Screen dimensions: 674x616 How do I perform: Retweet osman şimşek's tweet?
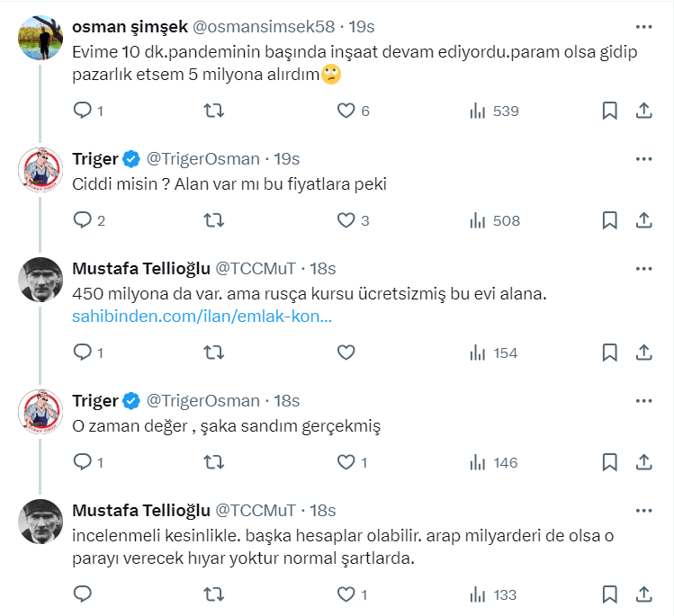coord(214,111)
